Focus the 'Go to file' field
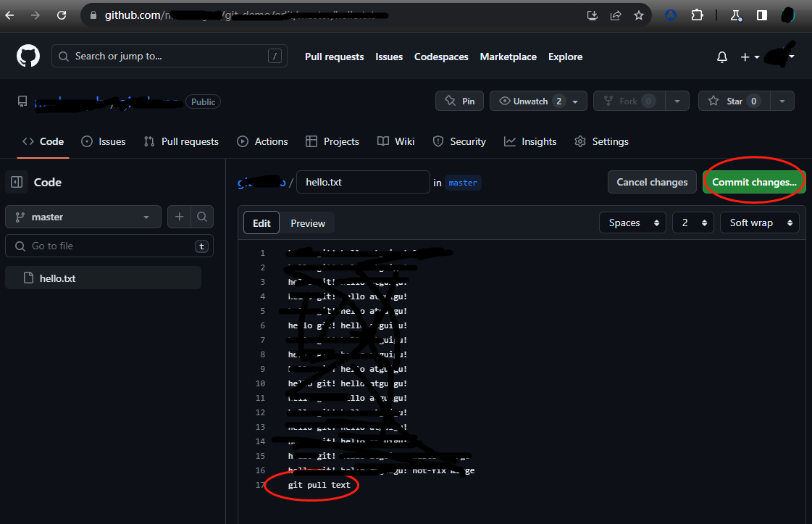 coord(109,246)
